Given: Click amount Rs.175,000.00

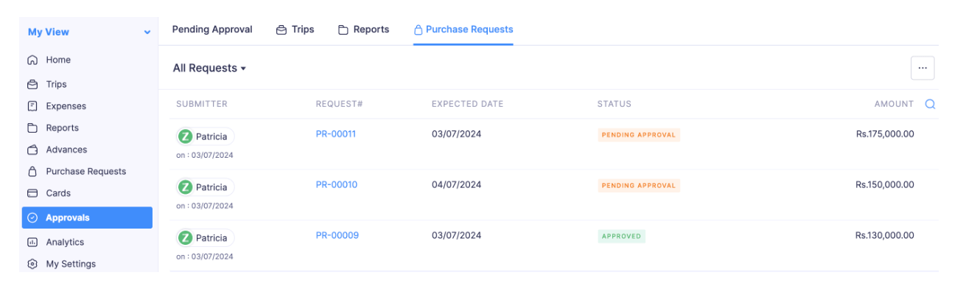Looking at the screenshot, I should [x=885, y=134].
